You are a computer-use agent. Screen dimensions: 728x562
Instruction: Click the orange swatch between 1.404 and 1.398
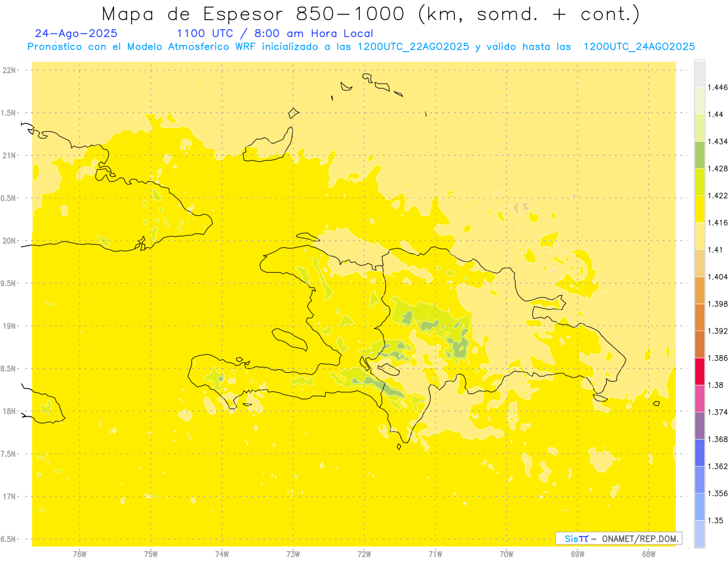coord(699,290)
